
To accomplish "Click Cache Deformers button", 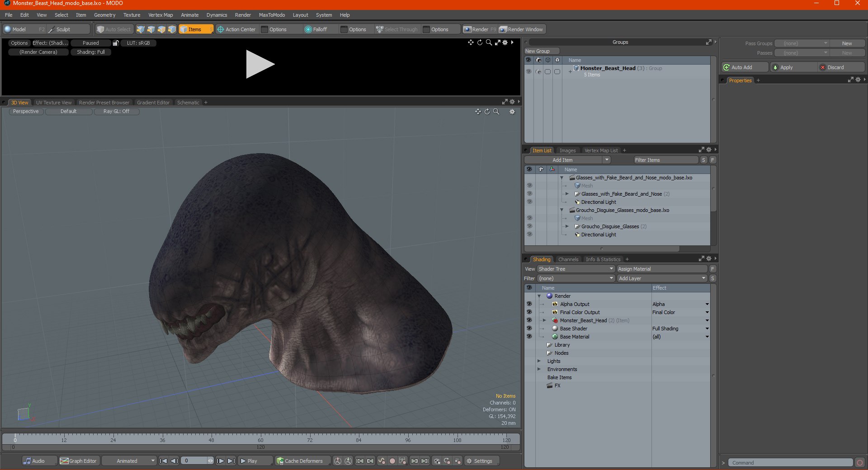I will [x=302, y=461].
